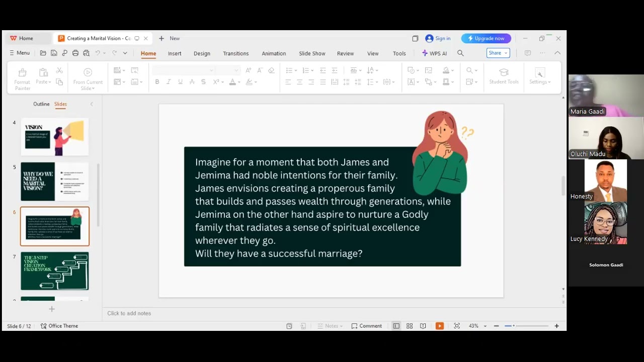Open WPS AI assistant
This screenshot has width=644, height=362.
pos(434,53)
